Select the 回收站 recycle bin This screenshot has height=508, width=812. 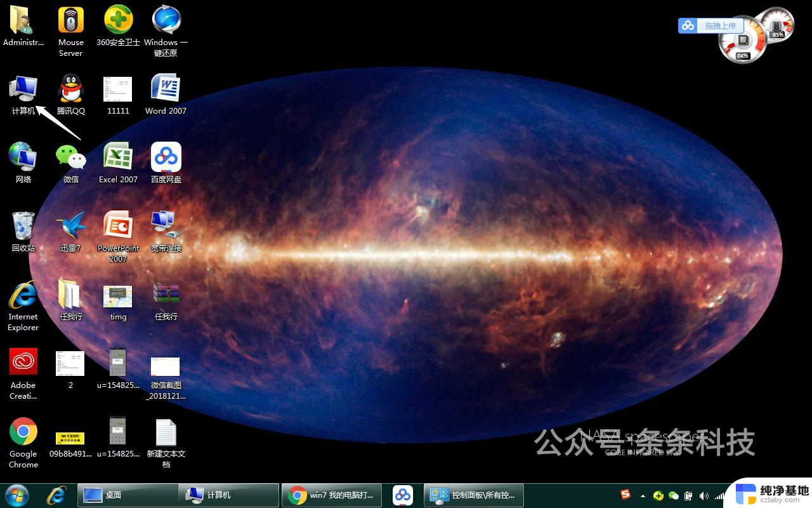pos(23,232)
